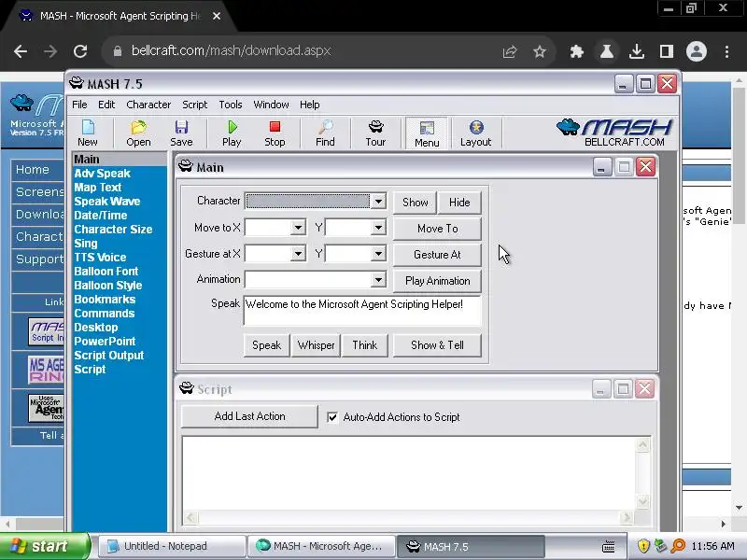
Task: Select Map Text in the side list
Action: [98, 188]
